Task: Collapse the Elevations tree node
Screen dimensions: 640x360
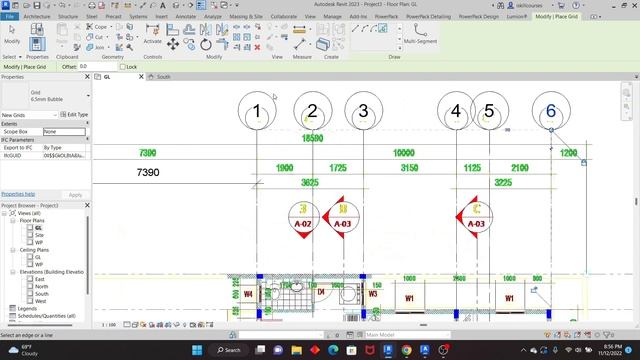Action: click(13, 272)
